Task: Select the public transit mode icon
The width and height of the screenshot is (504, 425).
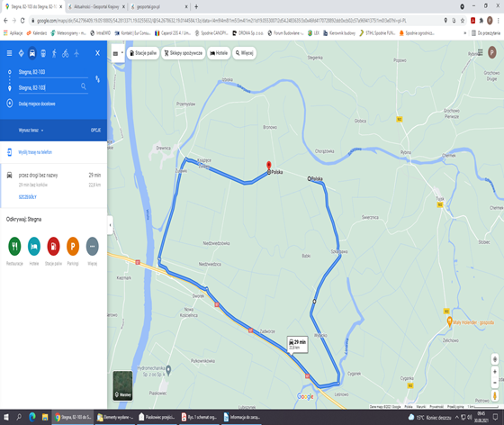Action: pos(43,53)
